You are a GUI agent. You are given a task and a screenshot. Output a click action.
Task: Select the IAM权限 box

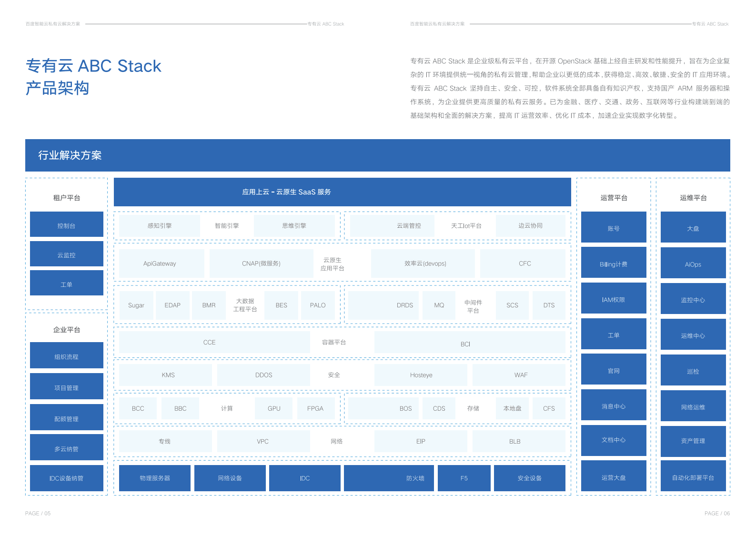point(614,298)
